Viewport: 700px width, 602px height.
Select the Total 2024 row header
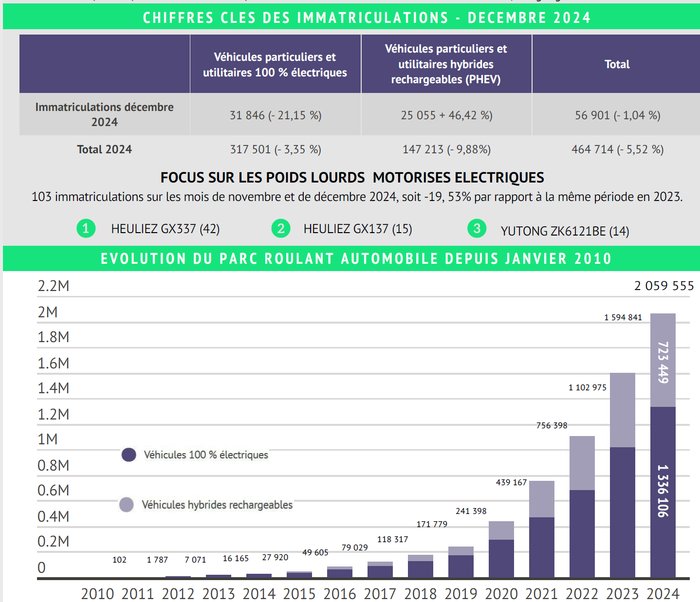(105, 149)
